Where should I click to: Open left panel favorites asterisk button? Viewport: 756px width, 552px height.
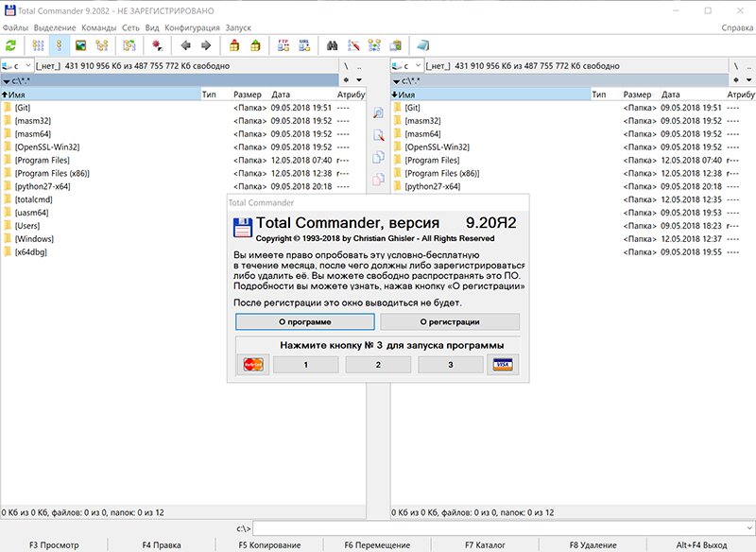[346, 80]
